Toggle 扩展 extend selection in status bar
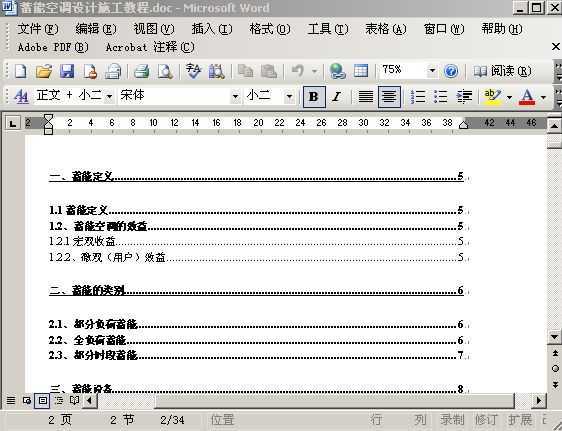 pyautogui.click(x=520, y=420)
